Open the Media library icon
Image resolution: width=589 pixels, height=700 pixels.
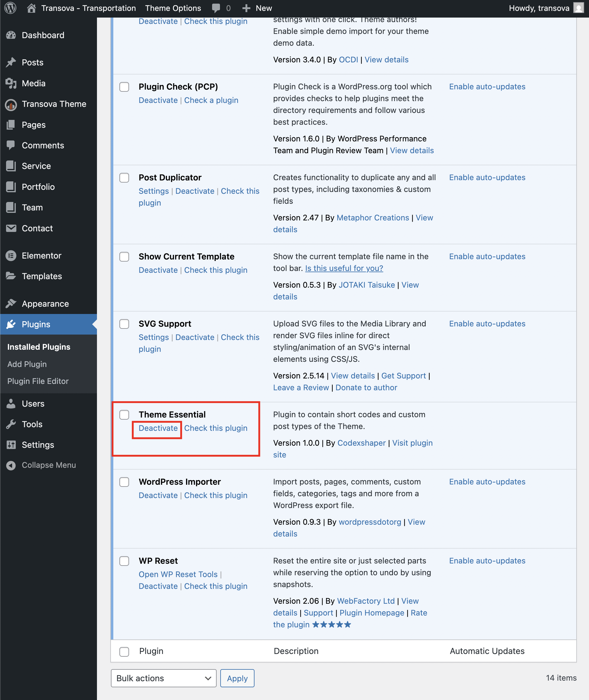click(11, 83)
